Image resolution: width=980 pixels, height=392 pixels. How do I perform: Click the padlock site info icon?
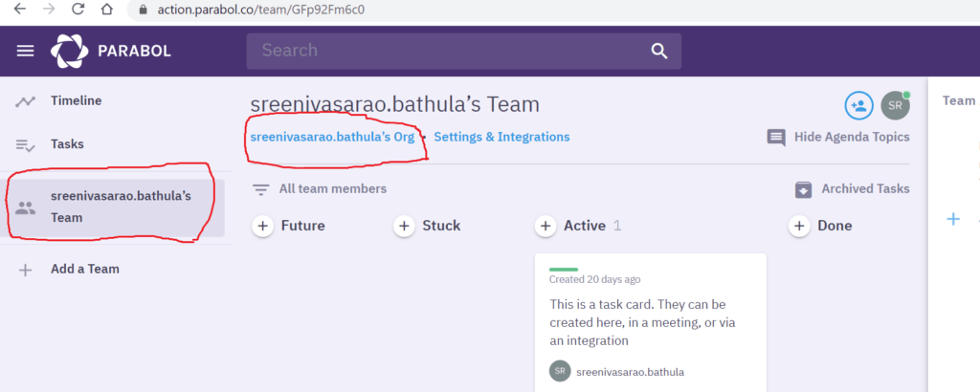point(142,10)
